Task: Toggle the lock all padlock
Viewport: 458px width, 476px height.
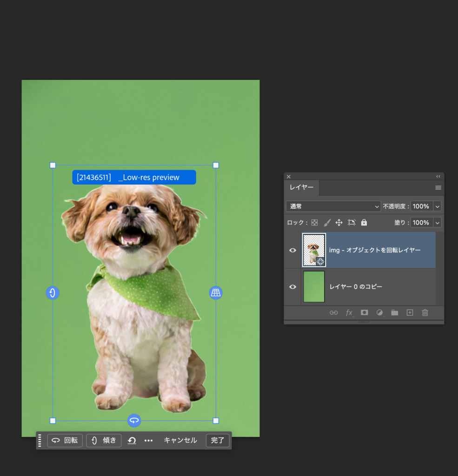Action: coord(364,223)
